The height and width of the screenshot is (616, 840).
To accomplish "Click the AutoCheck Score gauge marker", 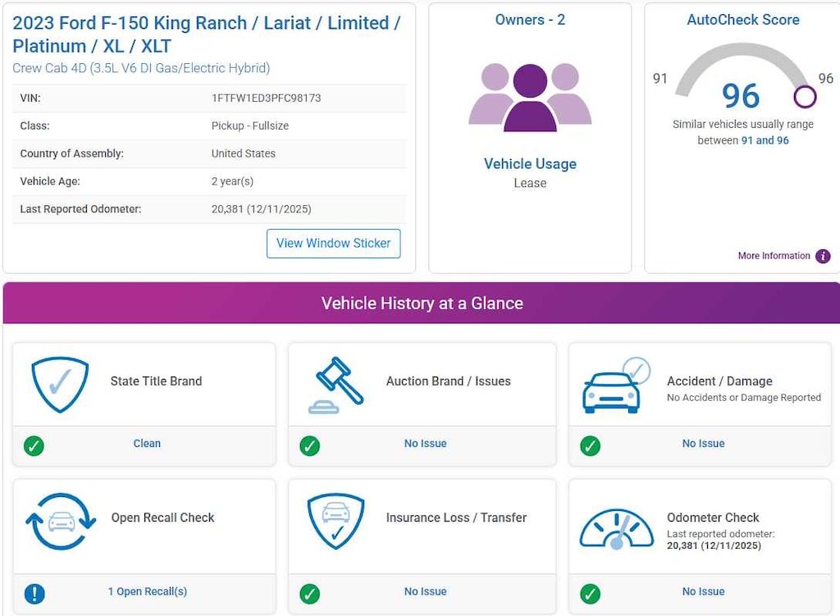I will (x=805, y=97).
